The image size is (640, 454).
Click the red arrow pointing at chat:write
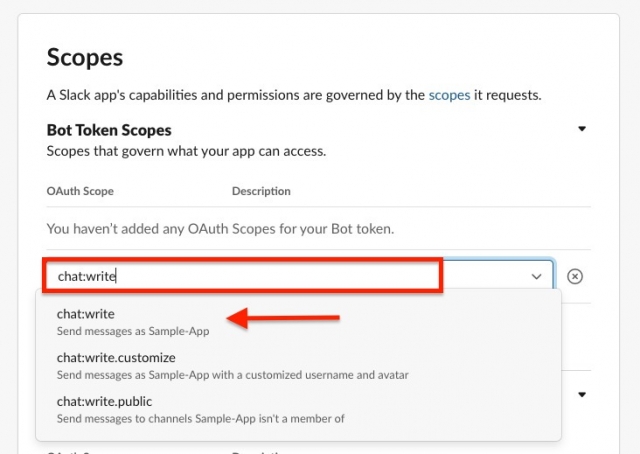283,318
